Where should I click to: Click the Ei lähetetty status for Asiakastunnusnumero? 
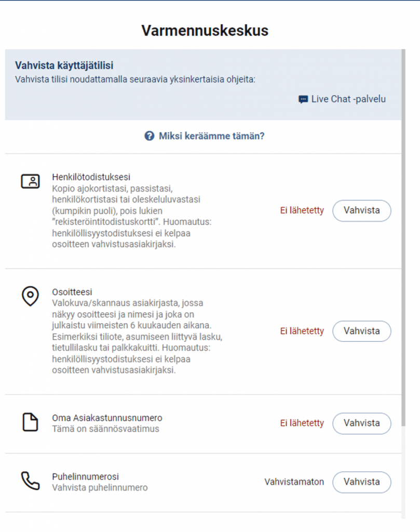click(302, 423)
